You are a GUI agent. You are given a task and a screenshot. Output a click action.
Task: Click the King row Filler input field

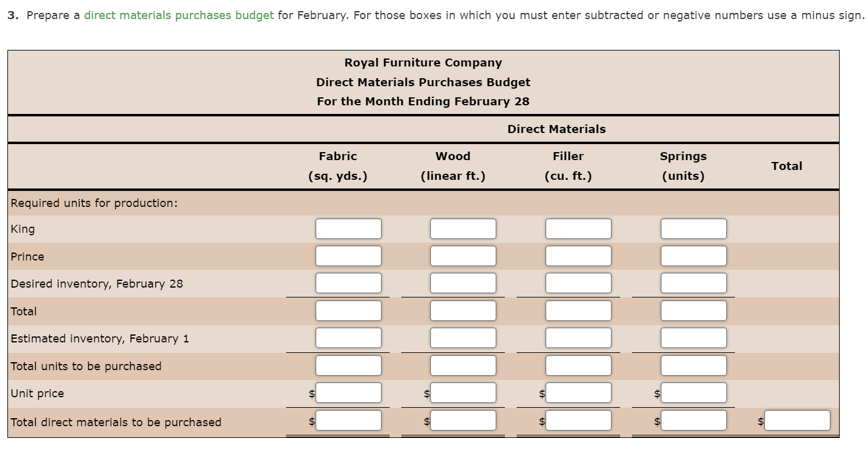(x=578, y=228)
